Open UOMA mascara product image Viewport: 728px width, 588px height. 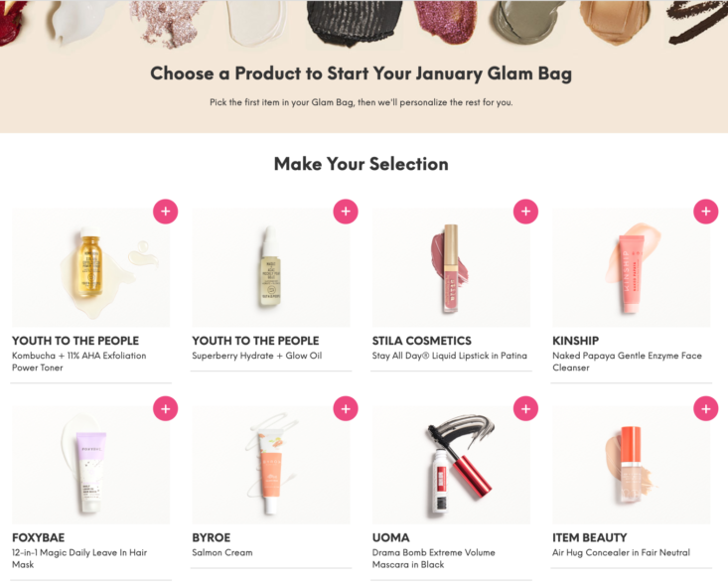[x=451, y=465]
